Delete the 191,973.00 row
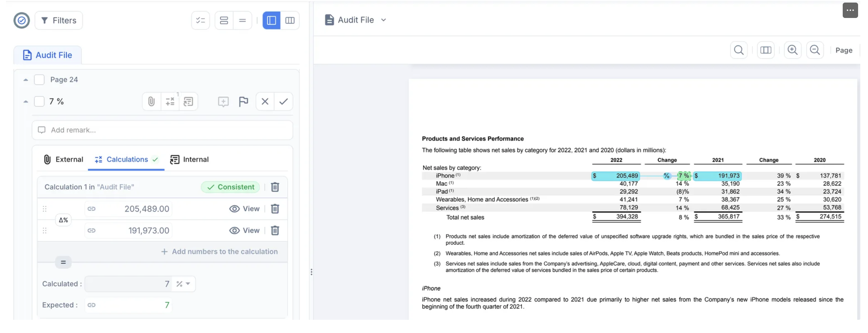868x333 pixels. pos(275,230)
